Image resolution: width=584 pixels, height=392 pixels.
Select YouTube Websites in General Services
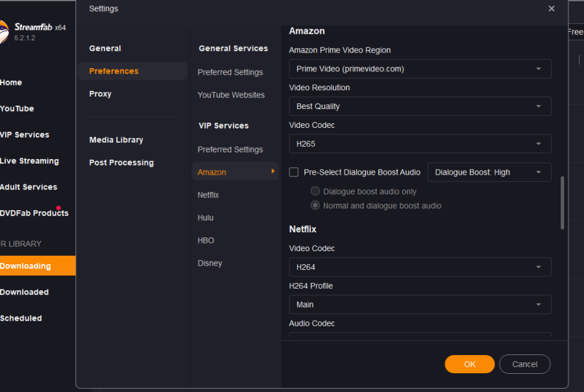point(231,95)
